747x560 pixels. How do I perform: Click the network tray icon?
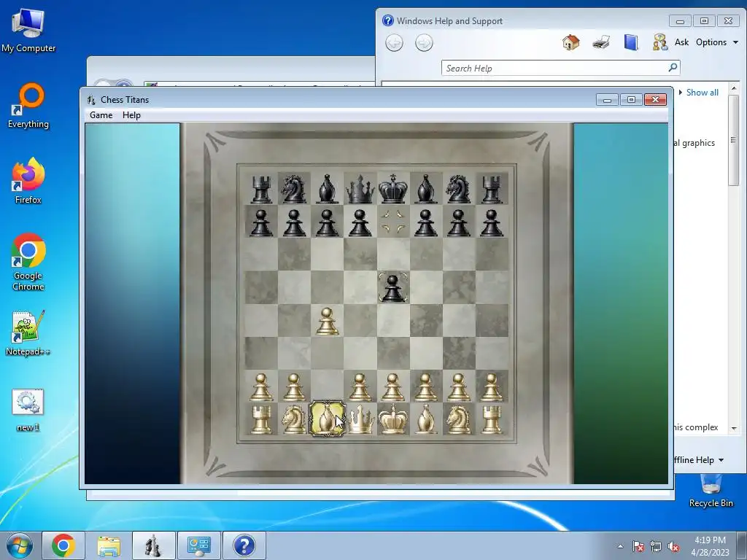(x=656, y=546)
